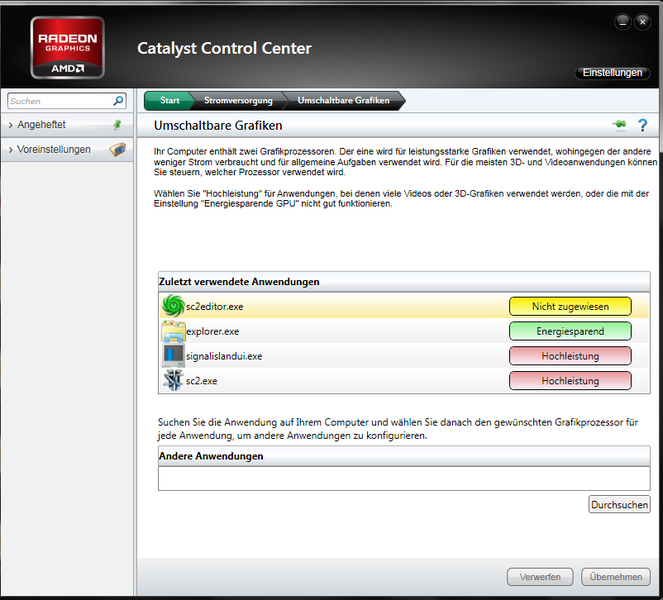
Task: Click the Durchsuchen button
Action: [619, 504]
